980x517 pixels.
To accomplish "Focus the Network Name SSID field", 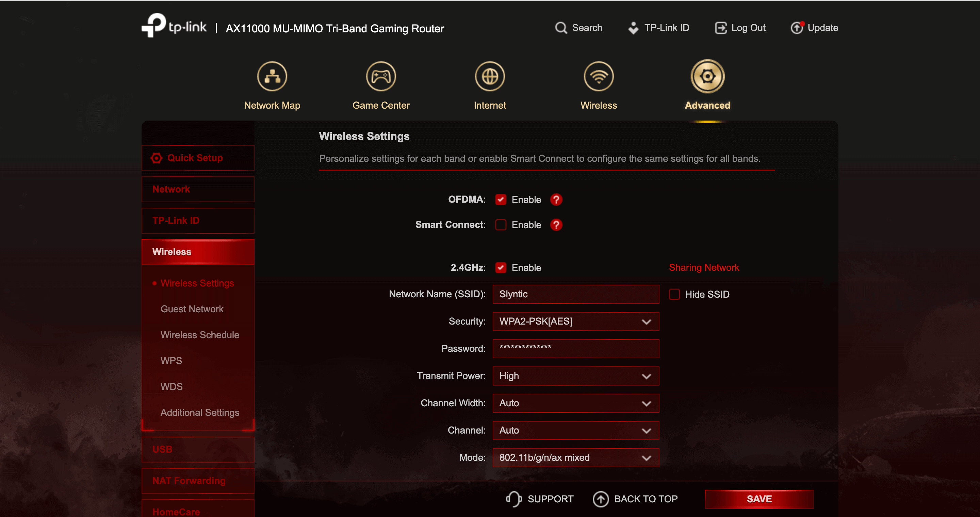I will click(x=576, y=294).
